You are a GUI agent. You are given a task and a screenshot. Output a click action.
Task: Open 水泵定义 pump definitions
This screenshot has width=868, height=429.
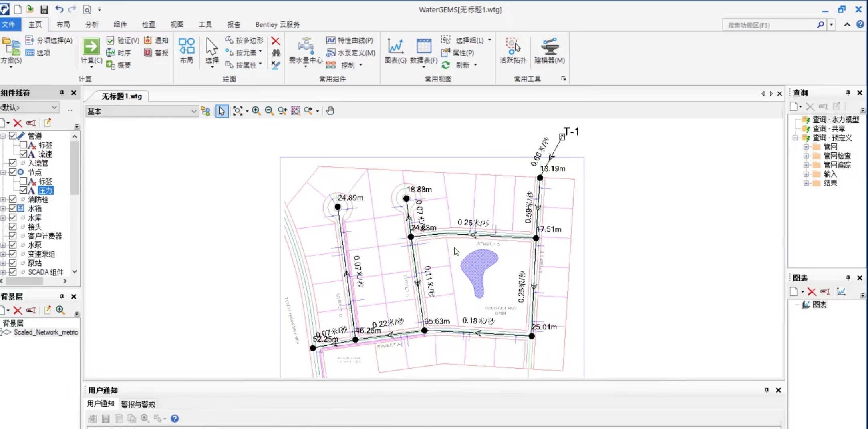[351, 53]
